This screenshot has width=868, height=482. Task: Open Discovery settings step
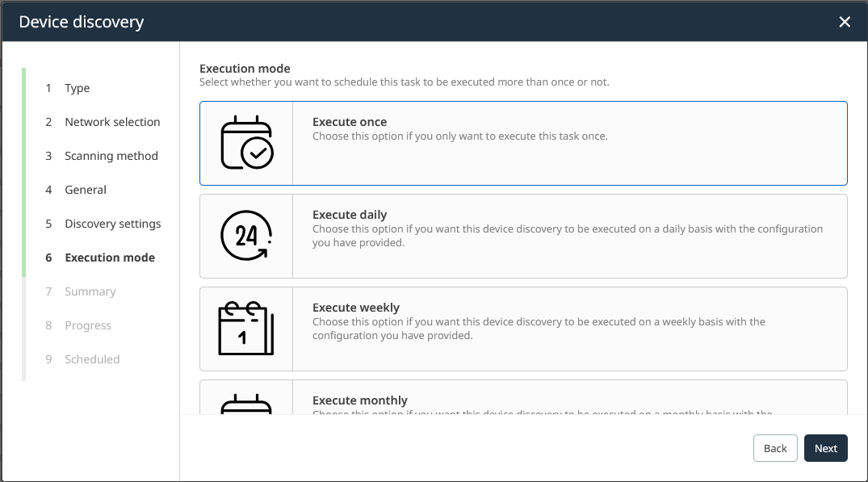pos(113,224)
